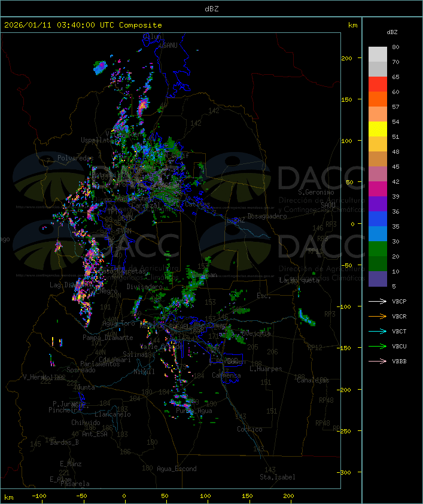Pick the light orange 54-57 dBZ legend swatch
This screenshot has height=504, width=423.
[x=378, y=114]
